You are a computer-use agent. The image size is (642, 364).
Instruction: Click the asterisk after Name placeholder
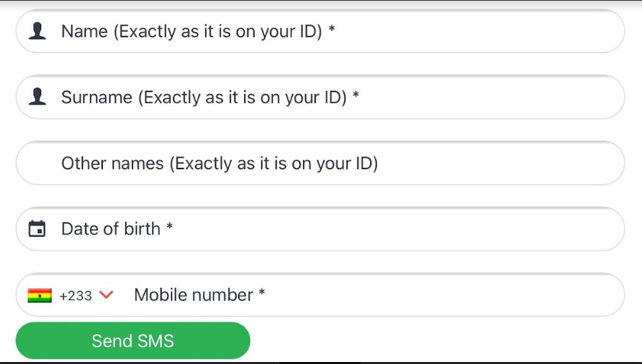pos(332,30)
